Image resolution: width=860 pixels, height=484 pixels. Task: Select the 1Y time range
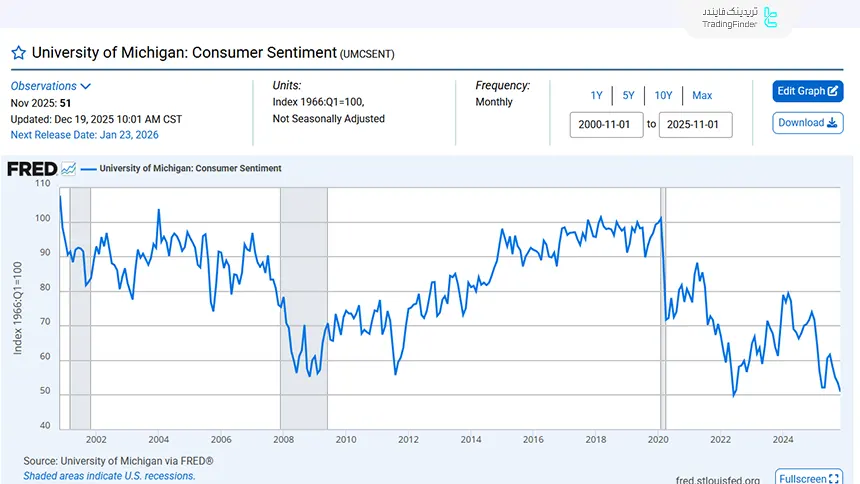tap(597, 95)
